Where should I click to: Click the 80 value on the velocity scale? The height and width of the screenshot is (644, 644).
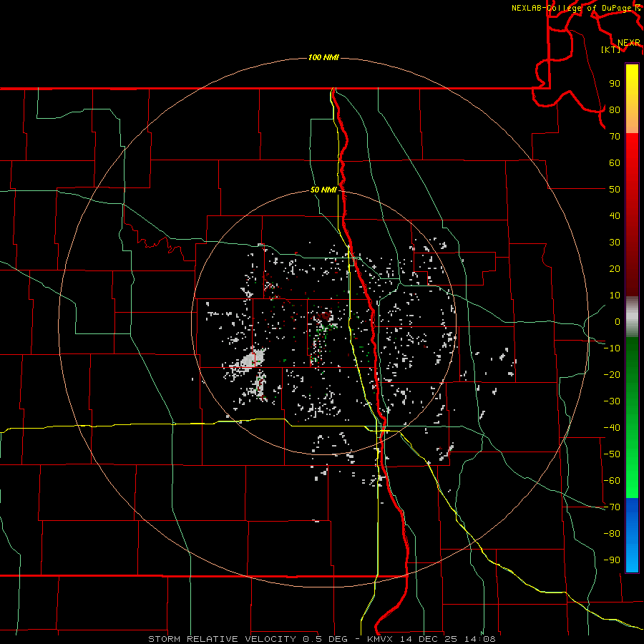[x=615, y=109]
